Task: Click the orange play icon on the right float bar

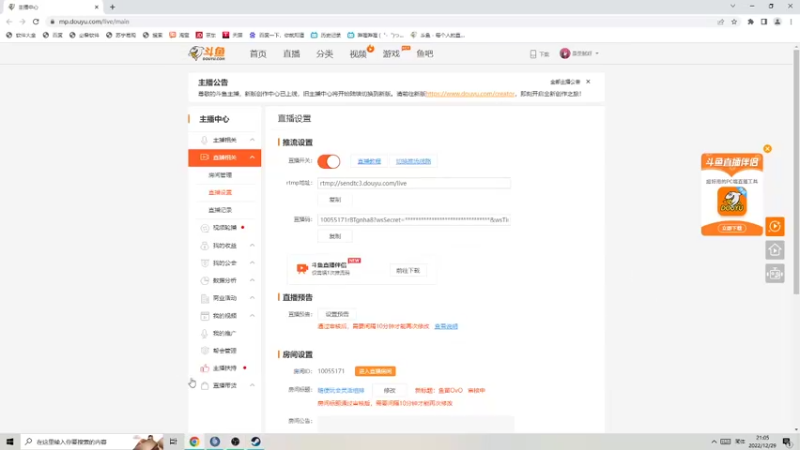Action: 774,227
